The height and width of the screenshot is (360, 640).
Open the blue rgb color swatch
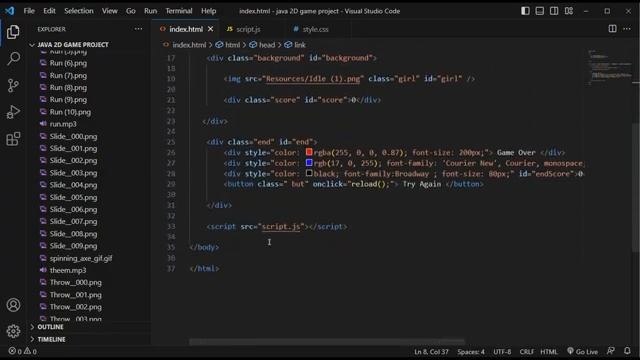(x=309, y=162)
